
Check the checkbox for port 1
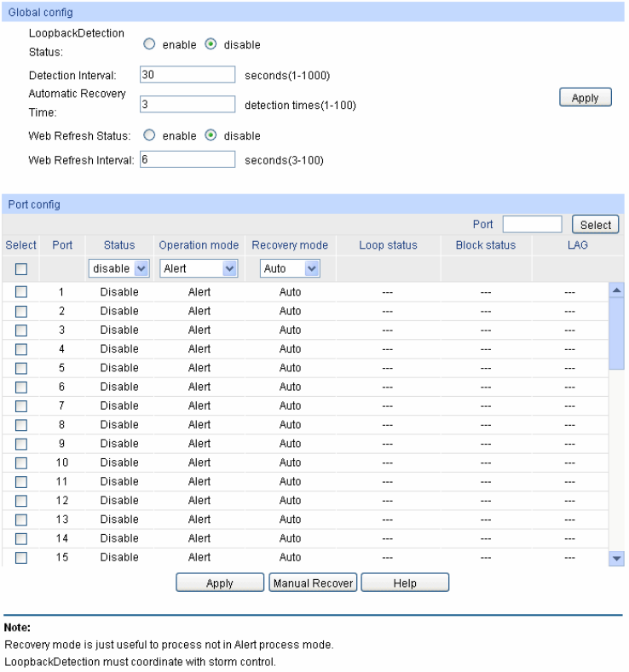[21, 292]
